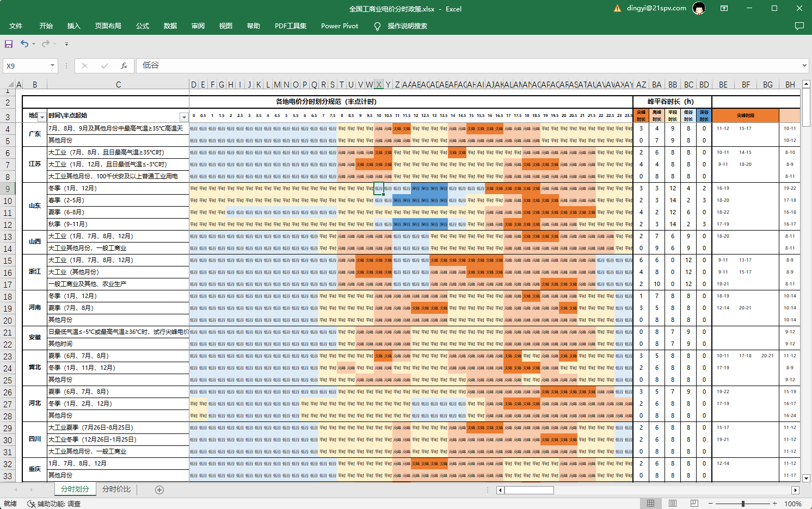
Task: Zoom in with the plus button
Action: pyautogui.click(x=775, y=504)
